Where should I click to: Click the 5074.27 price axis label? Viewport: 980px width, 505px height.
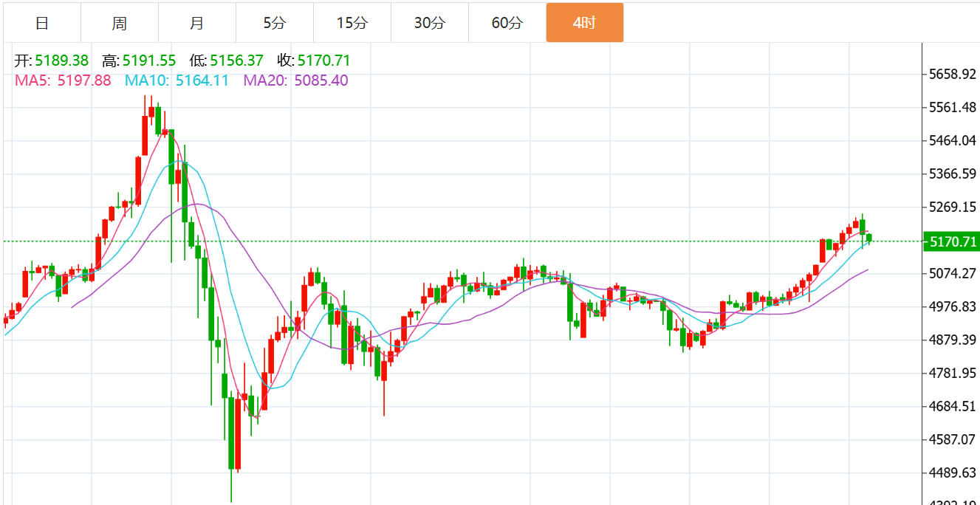click(x=952, y=274)
